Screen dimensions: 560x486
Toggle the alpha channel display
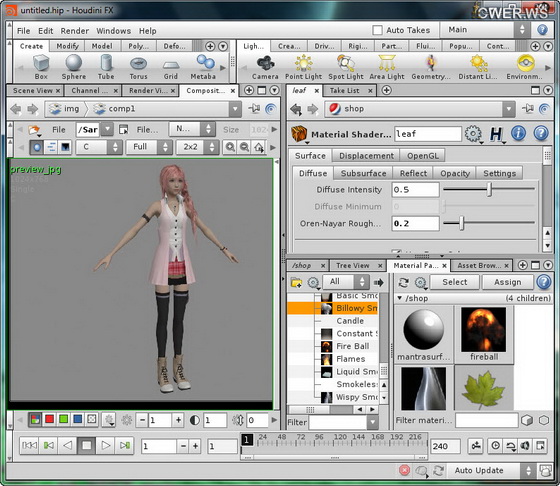click(x=92, y=419)
